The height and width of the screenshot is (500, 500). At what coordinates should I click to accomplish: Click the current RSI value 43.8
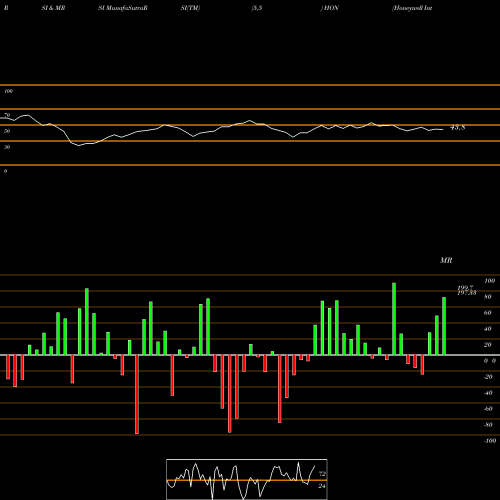[457, 127]
